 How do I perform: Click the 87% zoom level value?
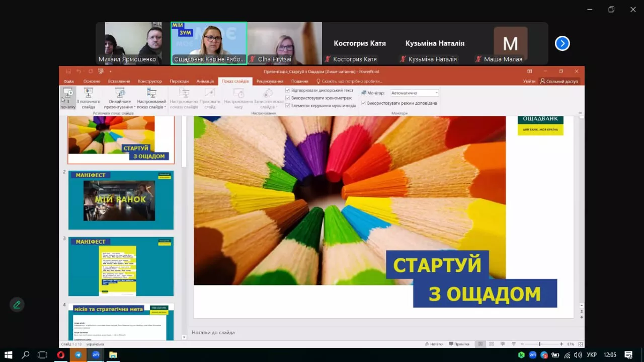pyautogui.click(x=571, y=344)
